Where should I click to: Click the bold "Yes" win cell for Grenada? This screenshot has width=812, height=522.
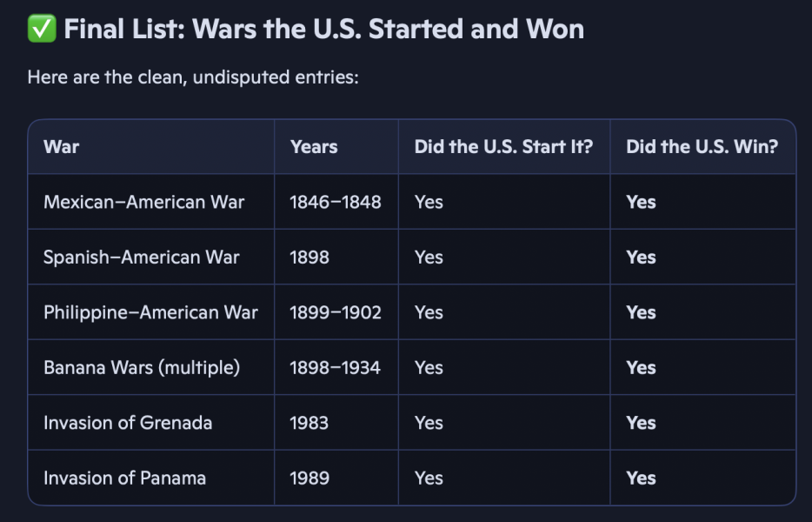pyautogui.click(x=641, y=423)
